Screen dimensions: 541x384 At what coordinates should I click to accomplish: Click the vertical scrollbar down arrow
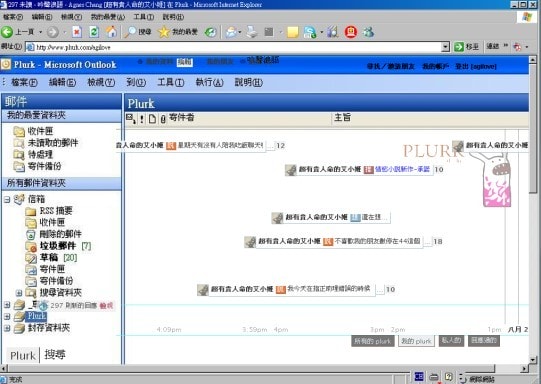pyautogui.click(x=533, y=360)
